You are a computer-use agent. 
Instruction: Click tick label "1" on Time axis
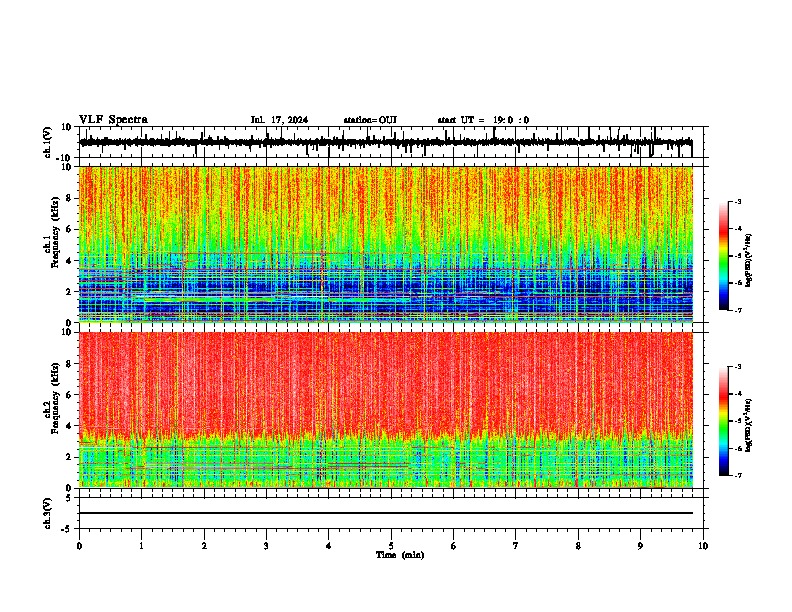point(141,546)
